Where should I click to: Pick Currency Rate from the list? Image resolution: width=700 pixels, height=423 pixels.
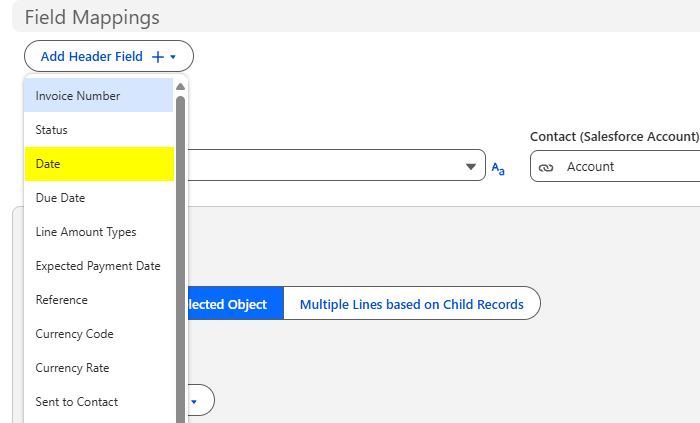pyautogui.click(x=99, y=368)
